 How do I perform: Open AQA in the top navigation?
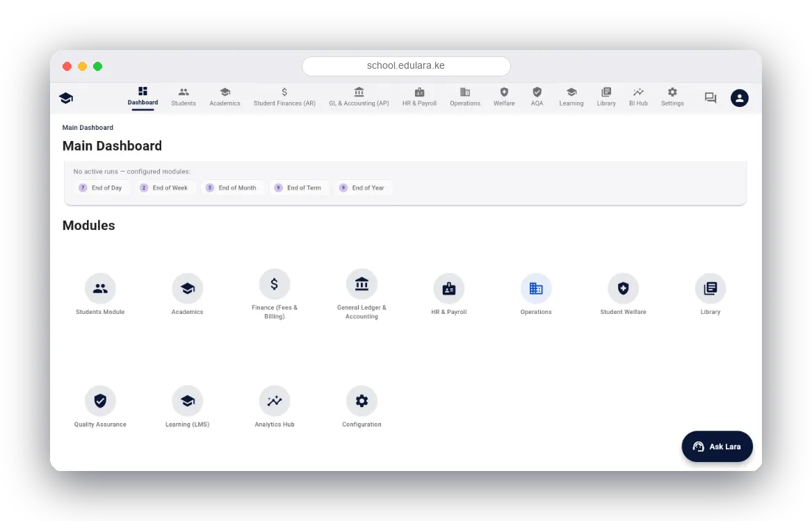click(537, 97)
